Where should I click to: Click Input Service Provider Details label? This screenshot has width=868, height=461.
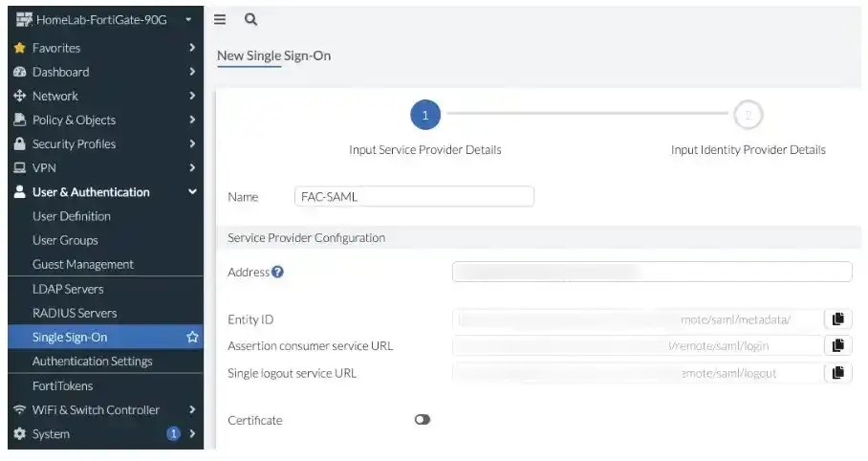(425, 149)
